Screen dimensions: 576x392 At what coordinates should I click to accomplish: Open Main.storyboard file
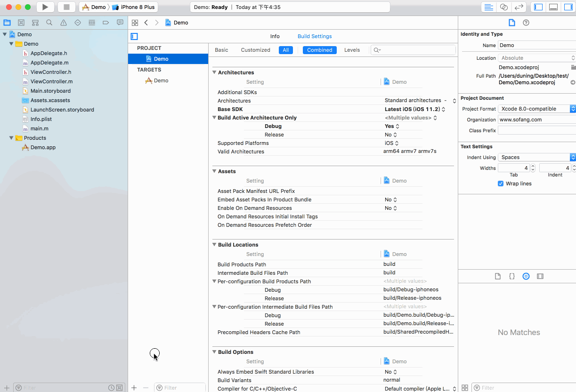(x=50, y=91)
